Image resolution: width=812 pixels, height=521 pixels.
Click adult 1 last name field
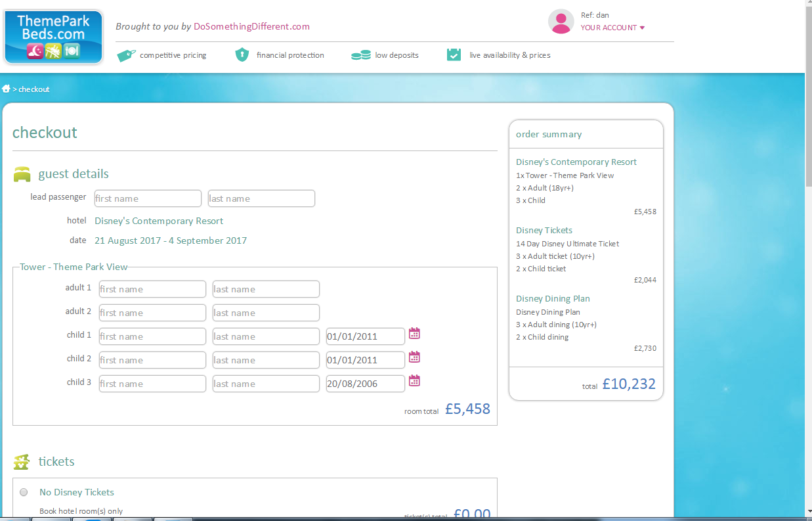point(266,289)
